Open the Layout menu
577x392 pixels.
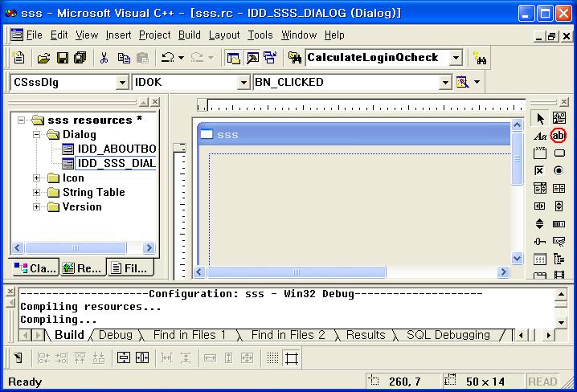(224, 35)
